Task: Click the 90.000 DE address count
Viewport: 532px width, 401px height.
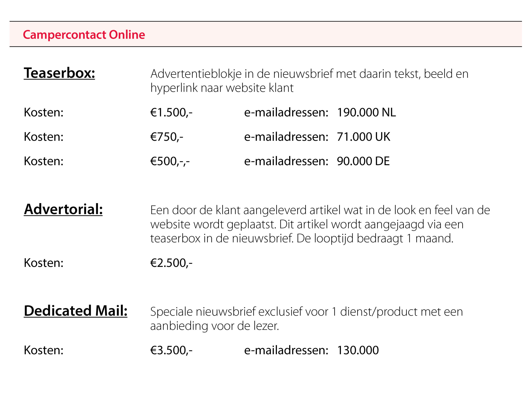Action: tap(363, 161)
